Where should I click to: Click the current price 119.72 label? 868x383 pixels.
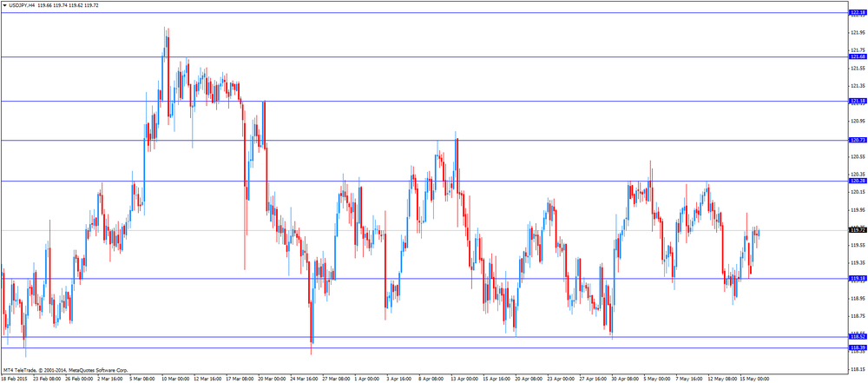pyautogui.click(x=858, y=230)
